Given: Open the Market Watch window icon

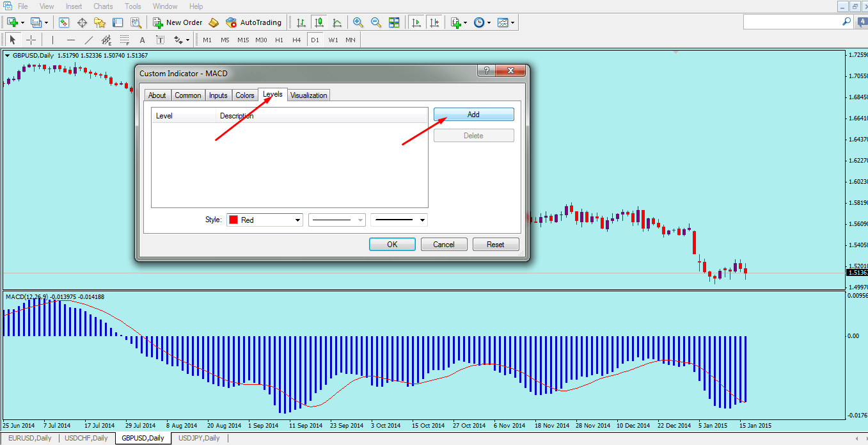Looking at the screenshot, I should 64,22.
